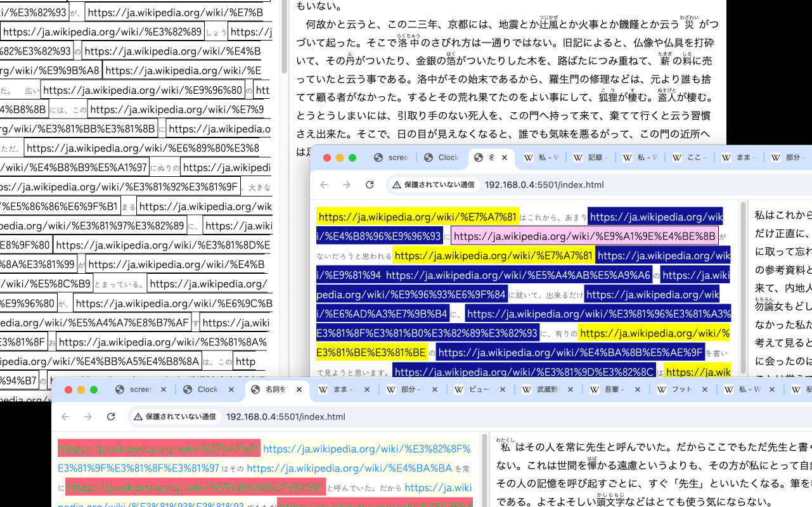Close the ビュー tab in the bottom window
This screenshot has height=507, width=812.
pyautogui.click(x=503, y=390)
